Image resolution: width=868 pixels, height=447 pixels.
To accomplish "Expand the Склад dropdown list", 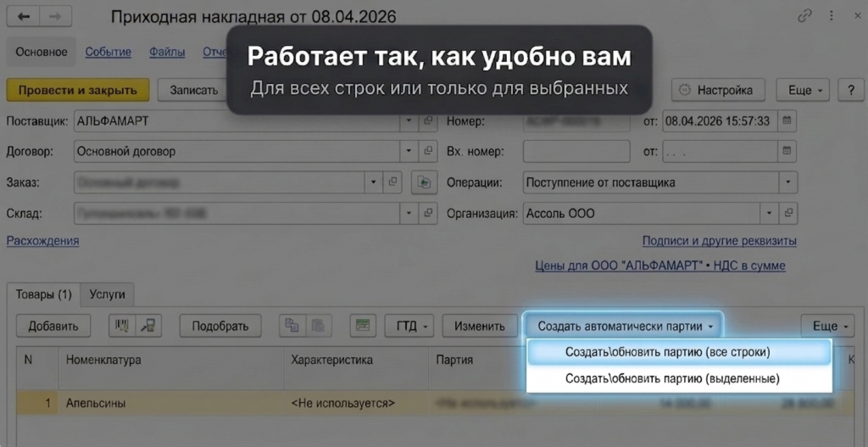I will click(409, 213).
